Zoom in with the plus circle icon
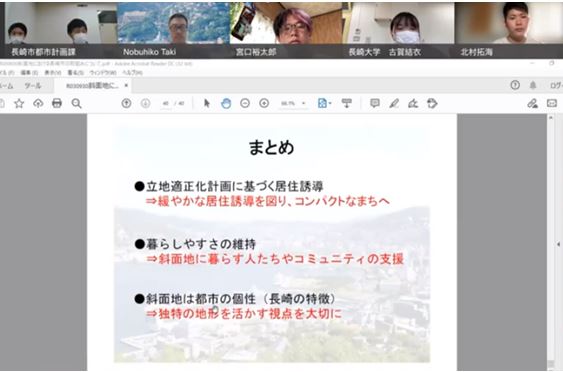 [x=264, y=103]
